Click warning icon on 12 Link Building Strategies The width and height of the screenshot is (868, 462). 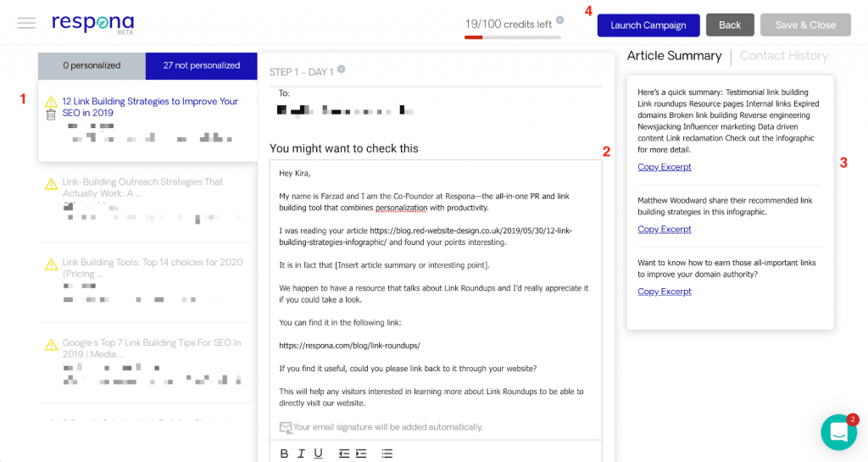[51, 101]
